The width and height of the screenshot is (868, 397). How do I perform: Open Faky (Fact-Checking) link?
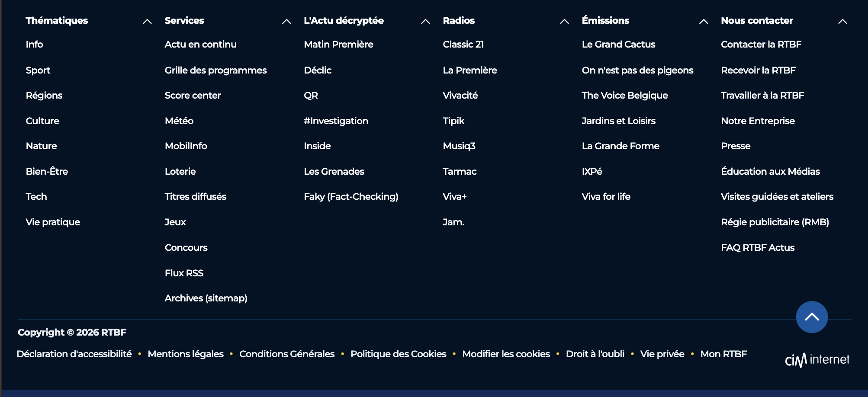coord(351,196)
